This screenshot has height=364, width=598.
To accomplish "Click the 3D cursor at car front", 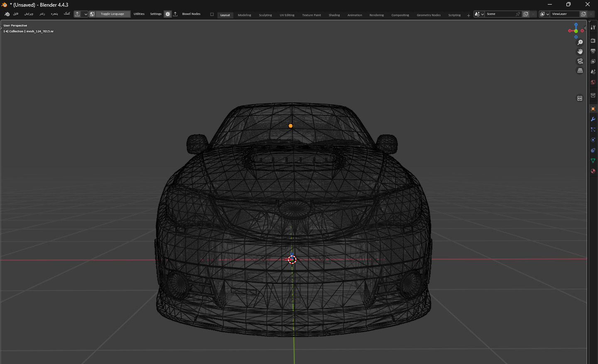I will coord(292,260).
